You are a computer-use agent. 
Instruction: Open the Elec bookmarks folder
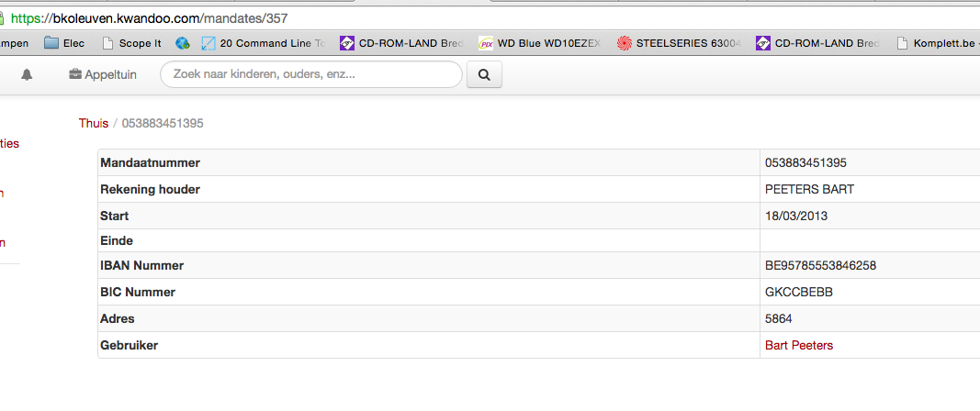(x=64, y=43)
